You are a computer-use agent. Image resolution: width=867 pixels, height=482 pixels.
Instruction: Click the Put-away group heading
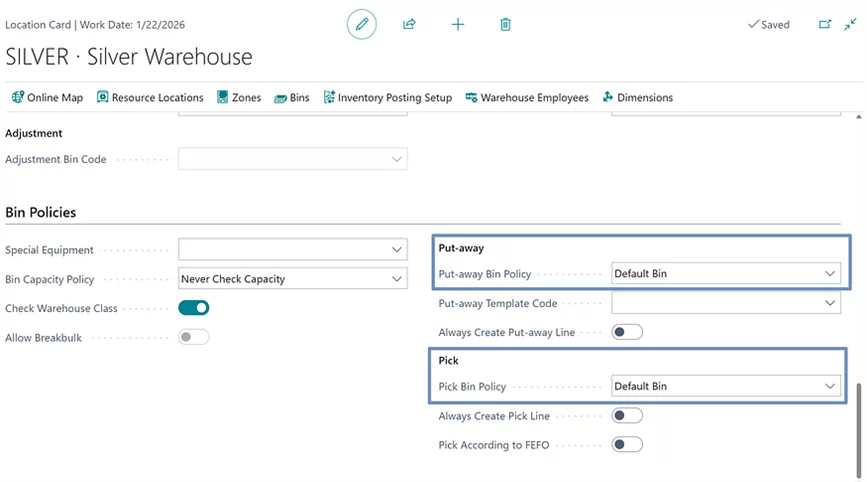click(461, 248)
